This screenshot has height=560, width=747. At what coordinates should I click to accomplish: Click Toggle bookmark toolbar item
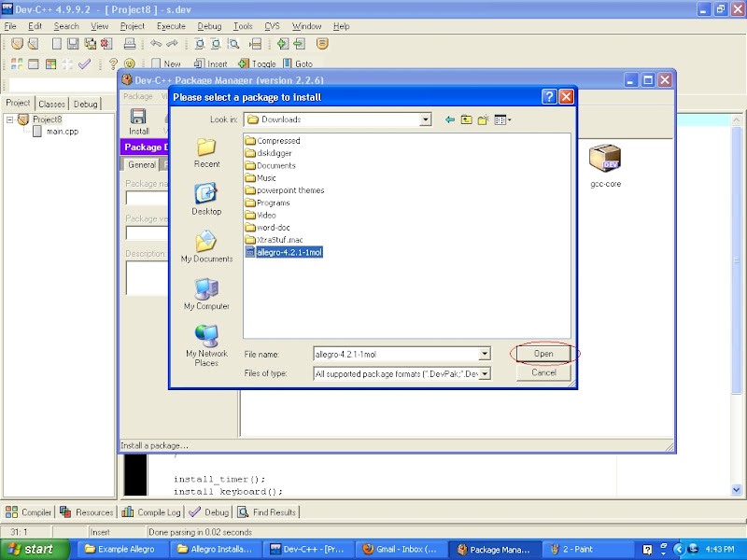pyautogui.click(x=257, y=63)
